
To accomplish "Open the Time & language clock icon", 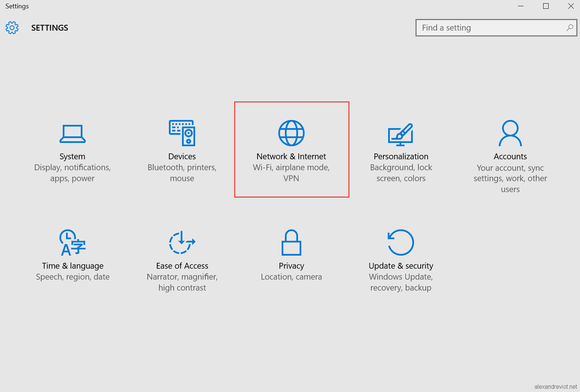I will (x=73, y=242).
